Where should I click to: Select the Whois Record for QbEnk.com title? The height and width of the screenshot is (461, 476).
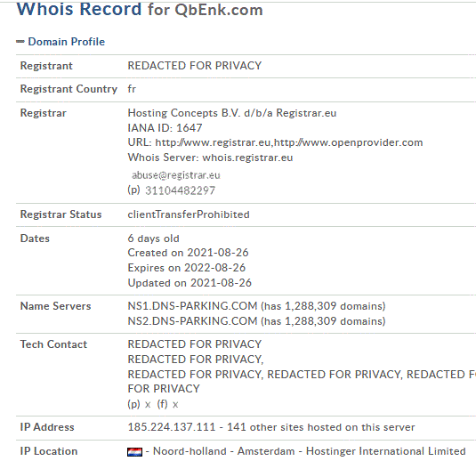[140, 9]
